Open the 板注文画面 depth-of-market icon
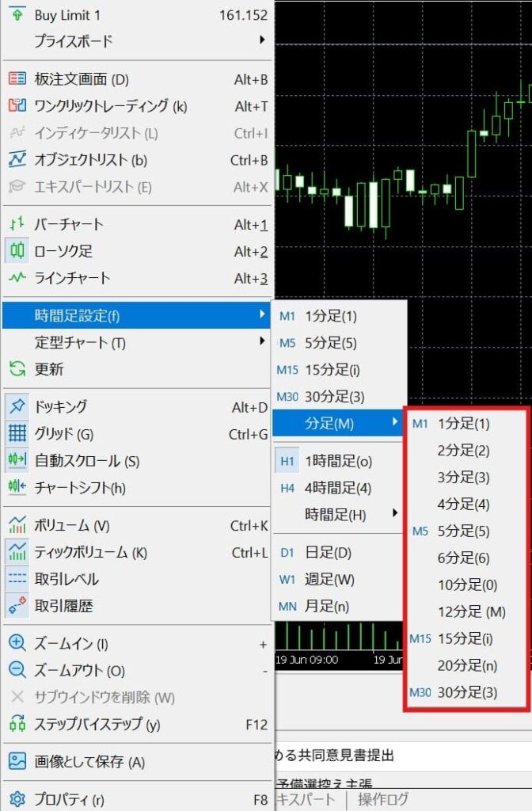532x811 pixels. 17,78
